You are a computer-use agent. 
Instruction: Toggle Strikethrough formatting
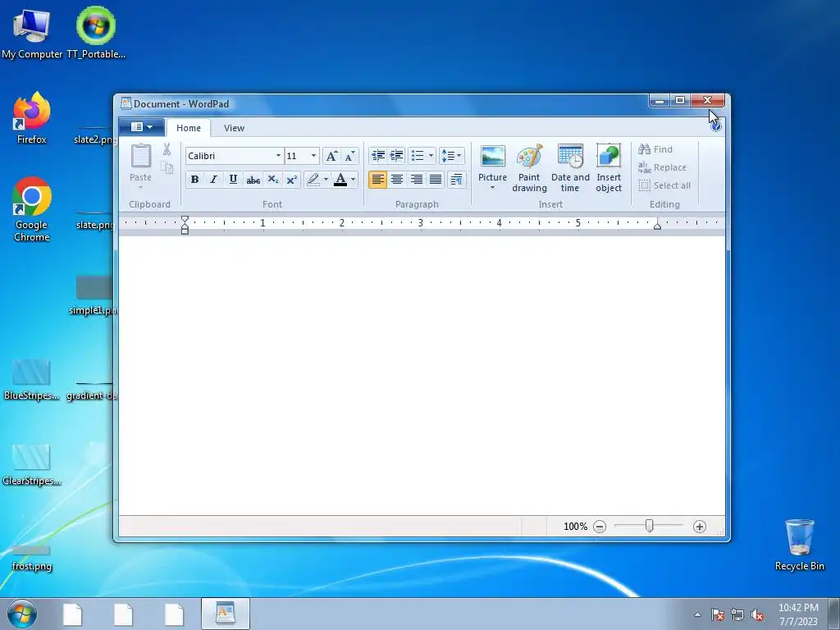point(253,180)
